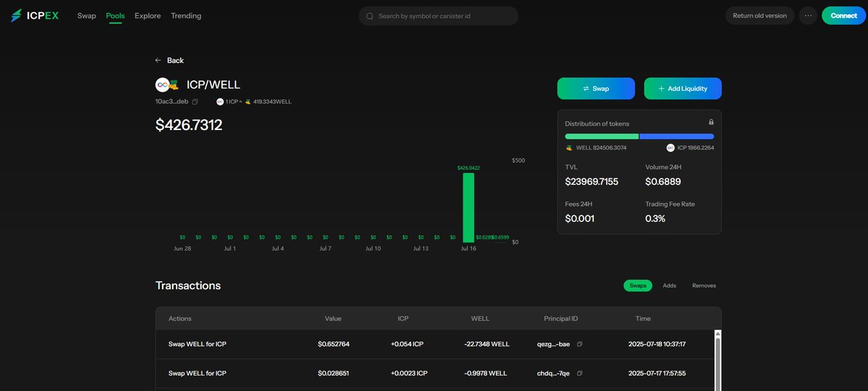Click the green Swap button

pos(596,88)
